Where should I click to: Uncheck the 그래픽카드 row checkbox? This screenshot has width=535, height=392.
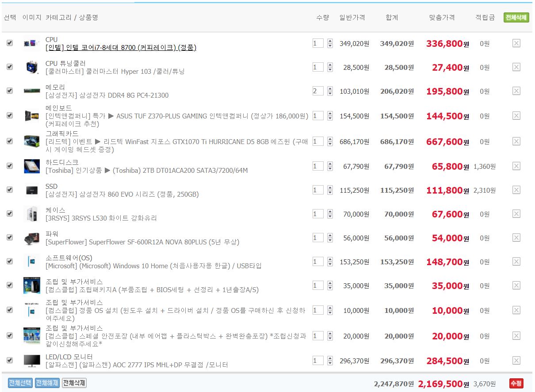pos(10,141)
